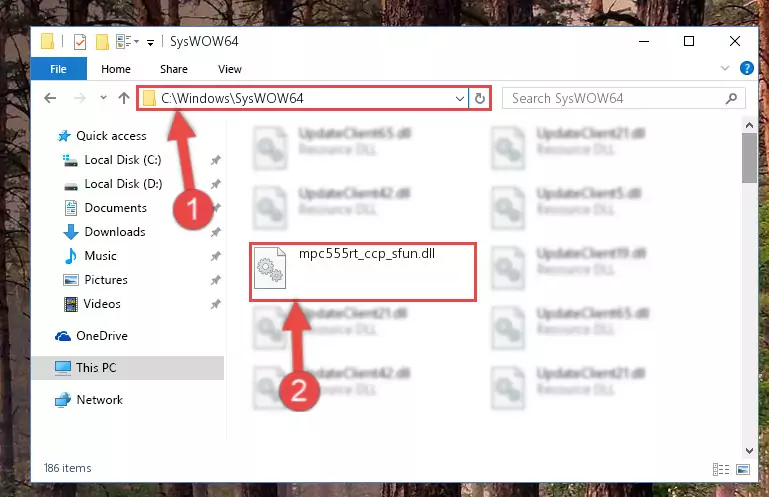
Task: Click the pin icon beside Music
Action: pyautogui.click(x=215, y=257)
